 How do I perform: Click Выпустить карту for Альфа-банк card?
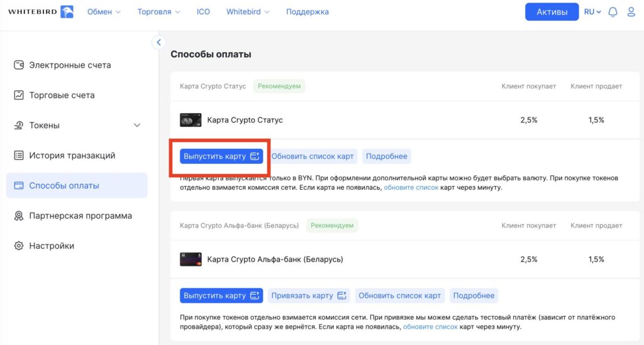tap(221, 295)
